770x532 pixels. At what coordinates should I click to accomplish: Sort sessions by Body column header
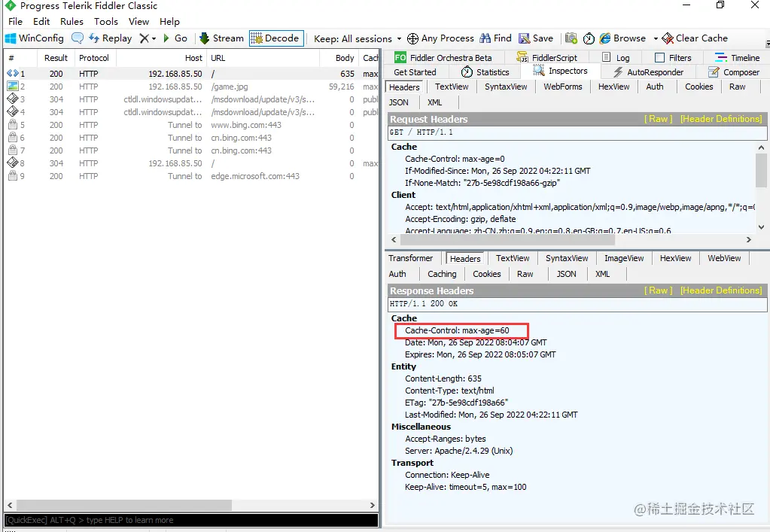coord(339,58)
